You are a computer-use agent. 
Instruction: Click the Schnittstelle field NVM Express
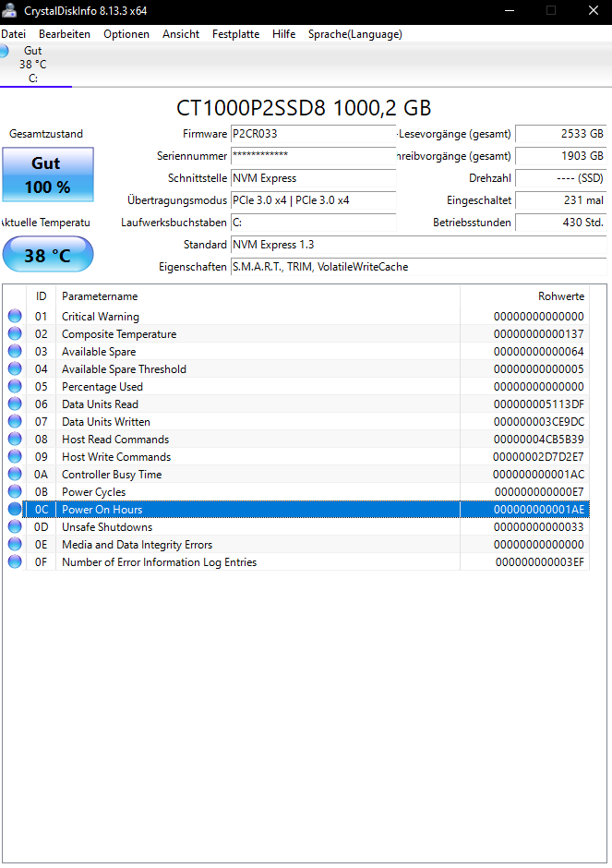[x=313, y=178]
